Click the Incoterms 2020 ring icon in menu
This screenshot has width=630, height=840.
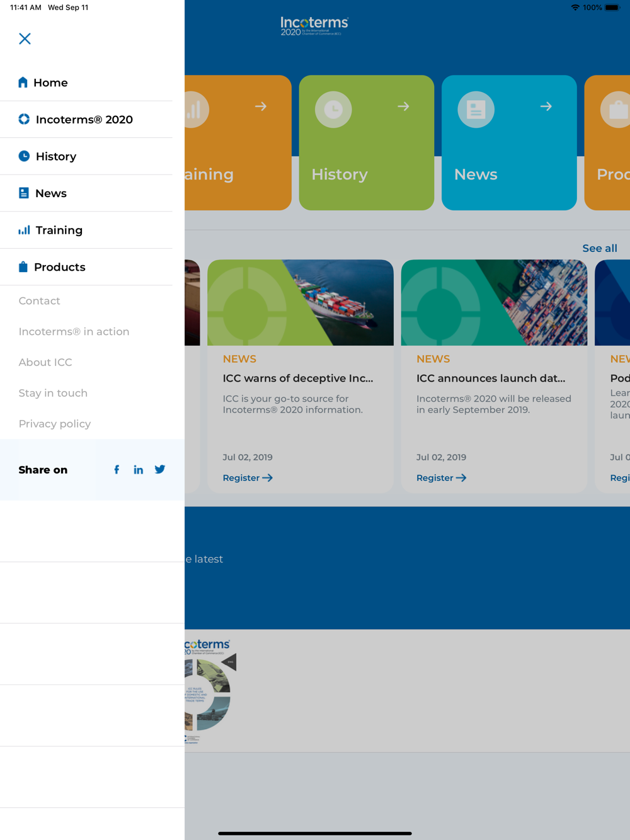coord(24,119)
